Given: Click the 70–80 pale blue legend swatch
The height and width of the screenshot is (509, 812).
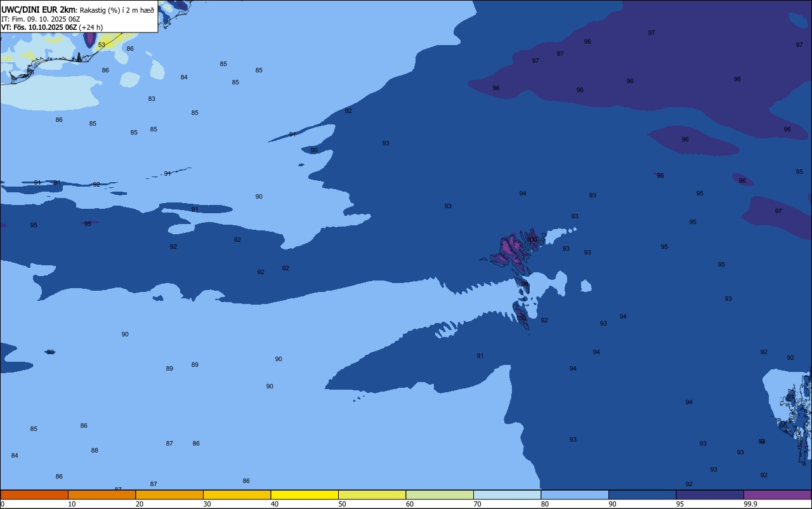Looking at the screenshot, I should [x=507, y=494].
